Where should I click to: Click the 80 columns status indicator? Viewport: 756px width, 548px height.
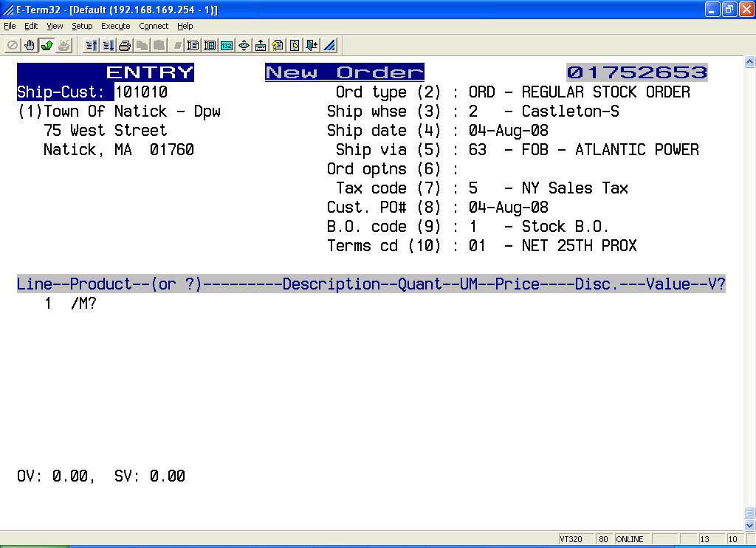click(x=603, y=539)
